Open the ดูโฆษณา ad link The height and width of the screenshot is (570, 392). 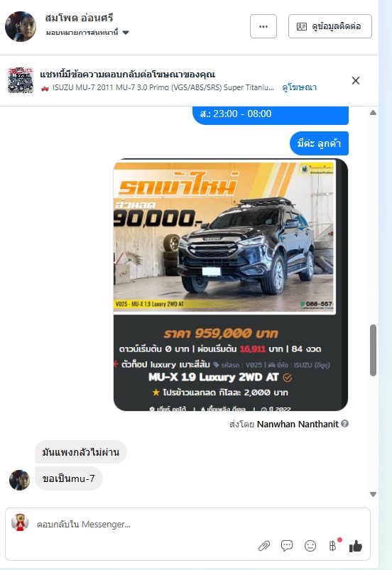coord(299,87)
